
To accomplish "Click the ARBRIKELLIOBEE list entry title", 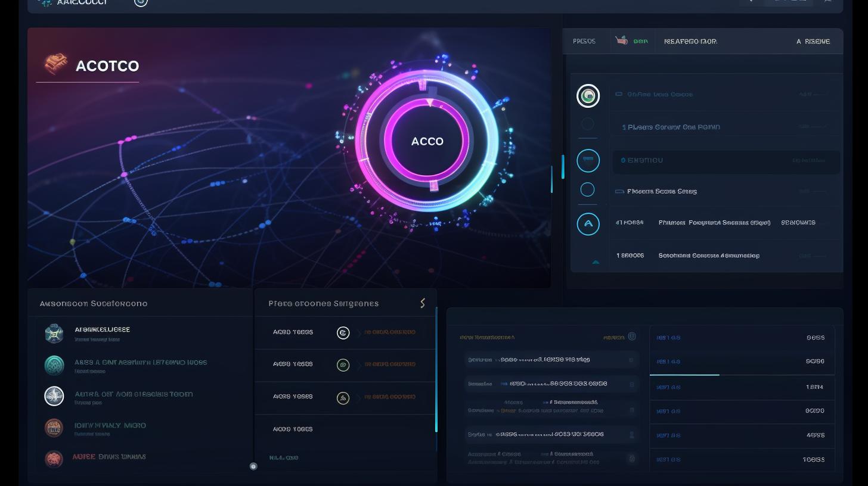I will [102, 329].
